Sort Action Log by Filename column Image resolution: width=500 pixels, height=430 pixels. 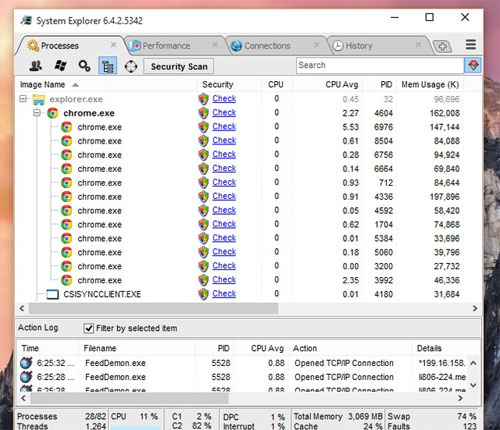point(100,348)
